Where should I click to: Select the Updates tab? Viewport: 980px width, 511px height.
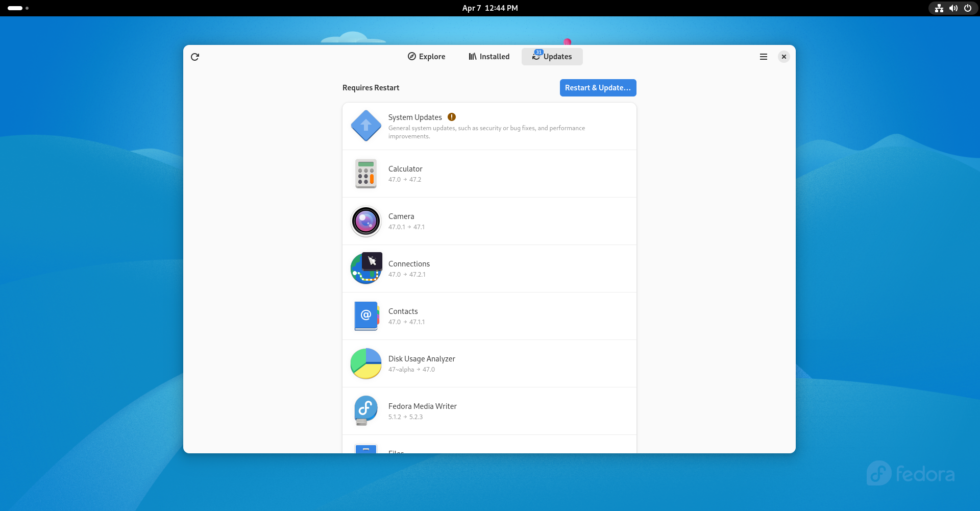[x=552, y=57]
